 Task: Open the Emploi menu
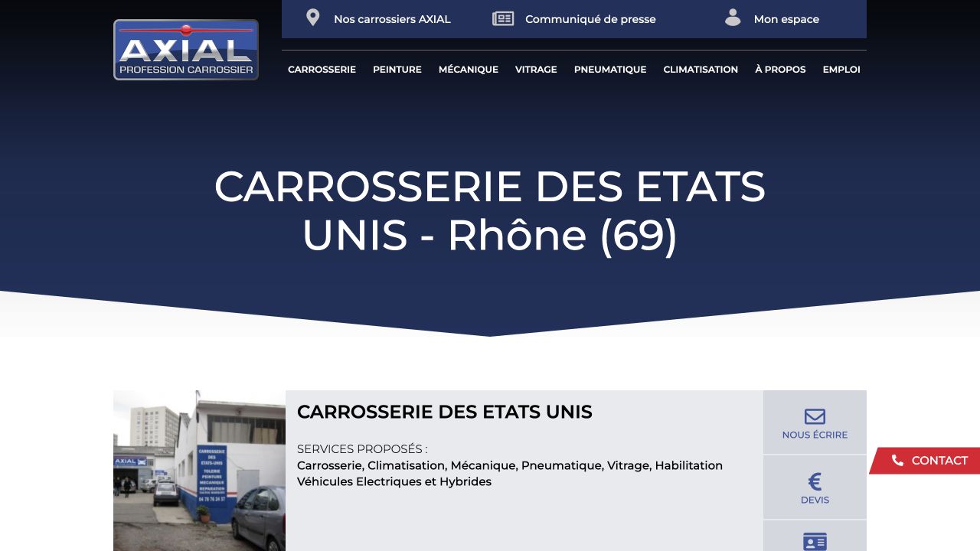tap(841, 70)
